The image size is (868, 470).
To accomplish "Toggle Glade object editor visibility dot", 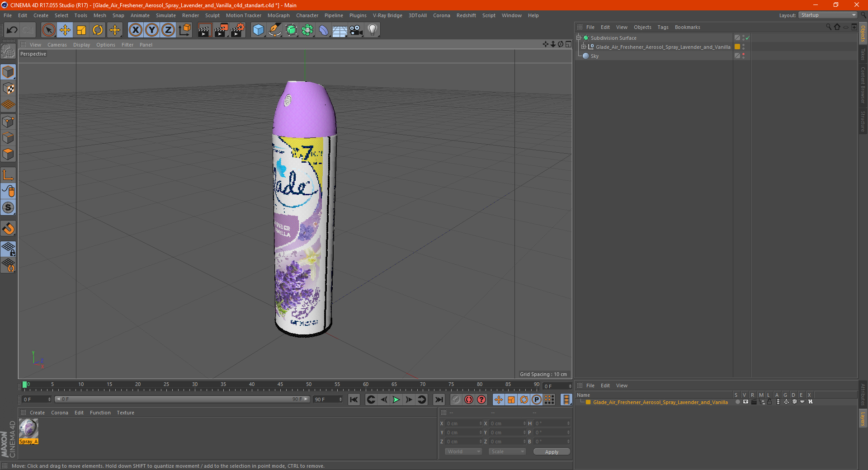I will 743,45.
